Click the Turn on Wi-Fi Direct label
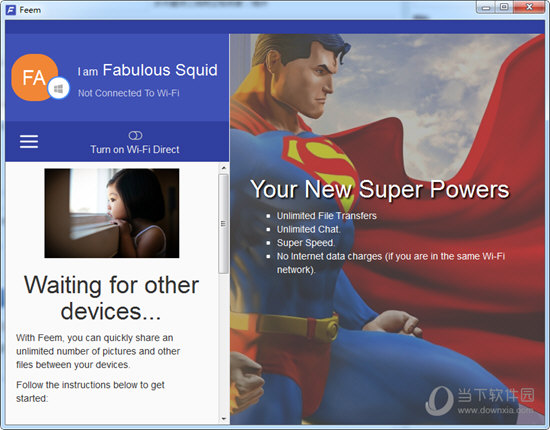550x430 pixels. [135, 149]
